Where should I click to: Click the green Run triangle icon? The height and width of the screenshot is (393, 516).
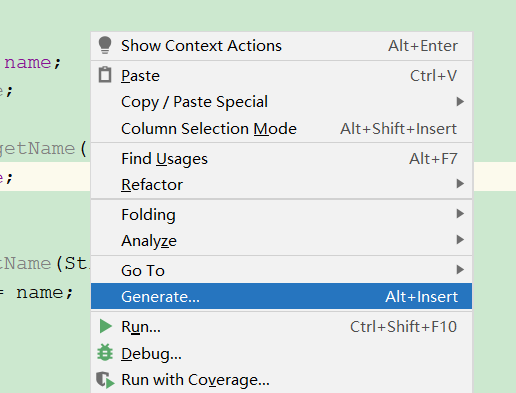106,326
